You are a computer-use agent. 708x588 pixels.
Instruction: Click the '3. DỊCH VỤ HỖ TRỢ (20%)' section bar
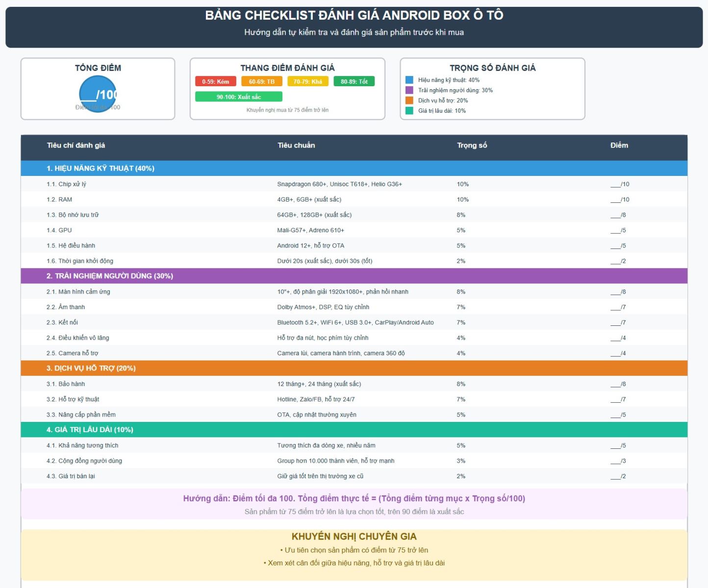pos(354,368)
